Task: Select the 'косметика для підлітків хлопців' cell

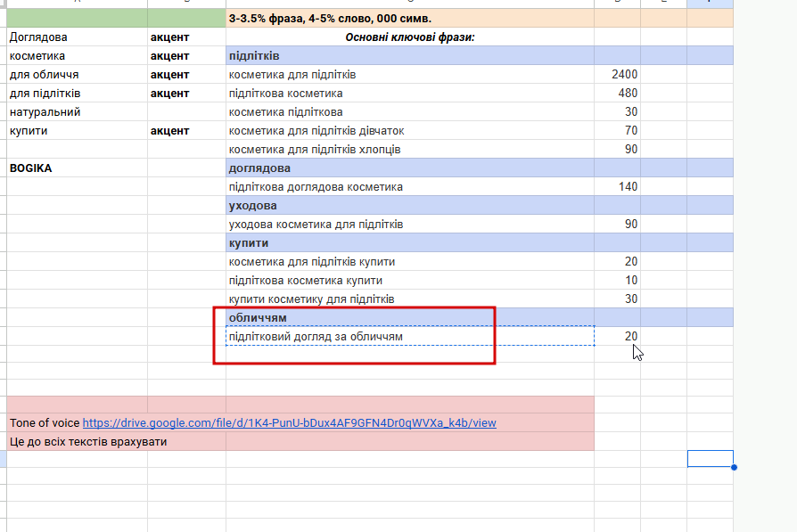Action: click(x=410, y=150)
